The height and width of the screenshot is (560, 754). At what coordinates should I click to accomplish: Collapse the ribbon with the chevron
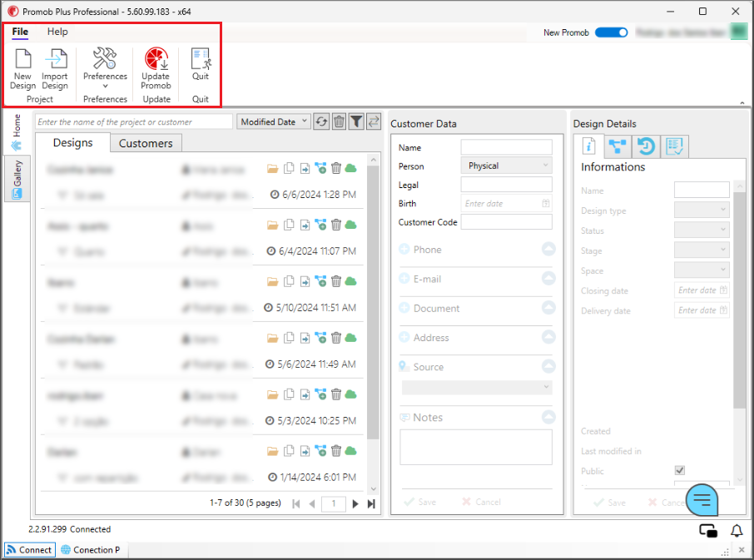click(742, 103)
